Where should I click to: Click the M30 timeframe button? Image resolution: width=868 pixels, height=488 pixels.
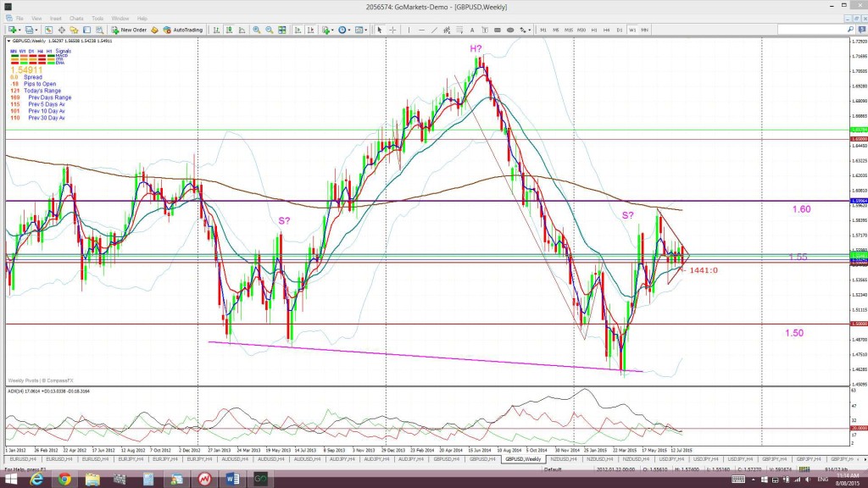click(581, 30)
